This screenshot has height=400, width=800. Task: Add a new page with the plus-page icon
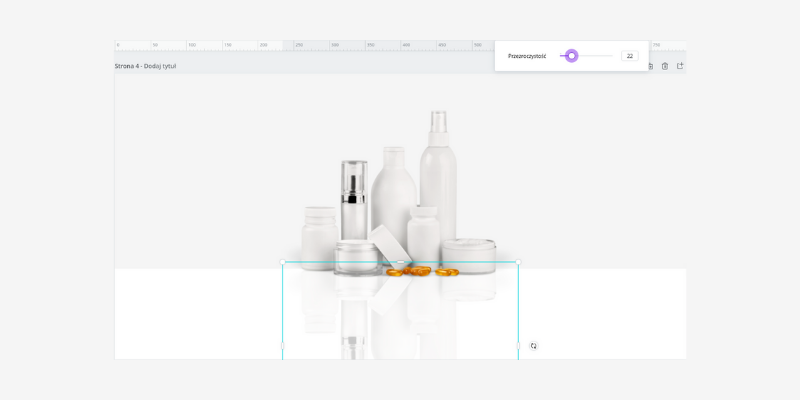(x=680, y=66)
